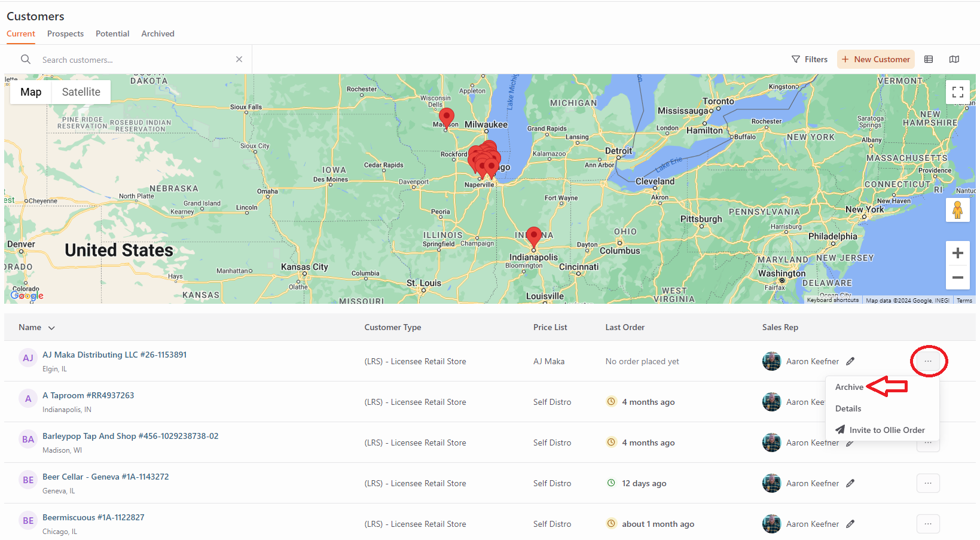980x540 pixels.
Task: Open the more menu for Beermiscuous
Action: click(x=928, y=524)
